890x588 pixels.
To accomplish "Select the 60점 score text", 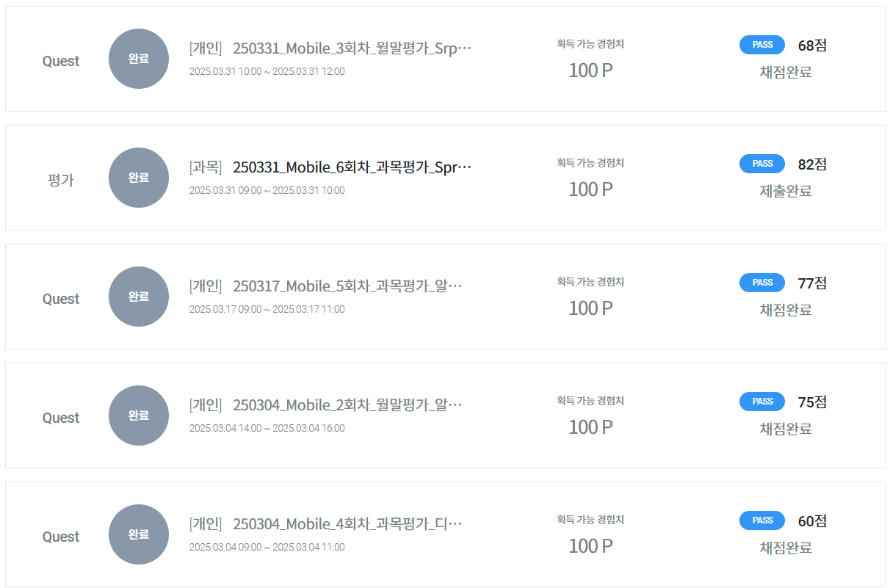I will pos(812,521).
